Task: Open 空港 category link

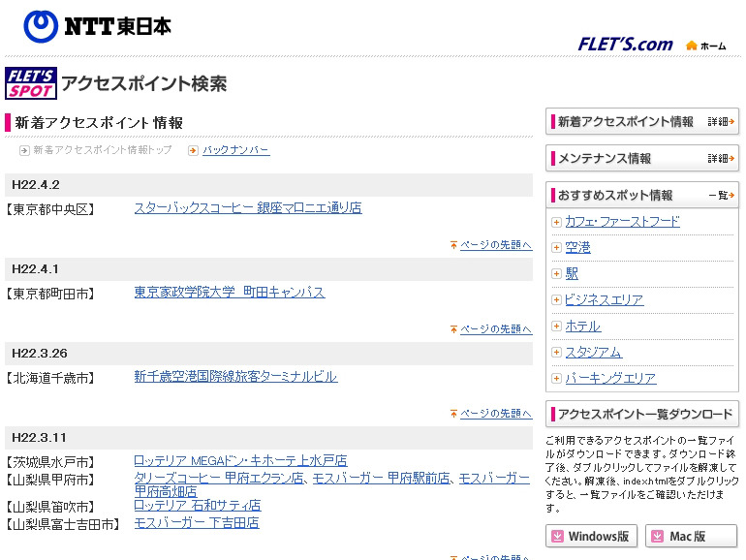Action: coord(577,247)
